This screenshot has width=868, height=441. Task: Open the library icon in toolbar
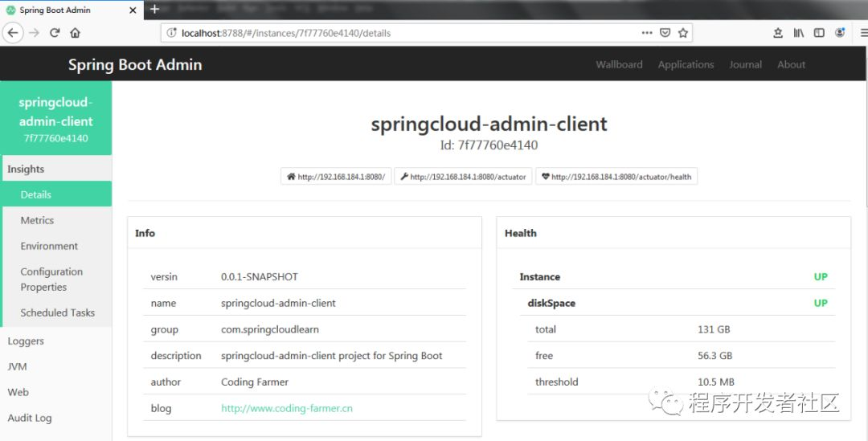click(x=798, y=33)
